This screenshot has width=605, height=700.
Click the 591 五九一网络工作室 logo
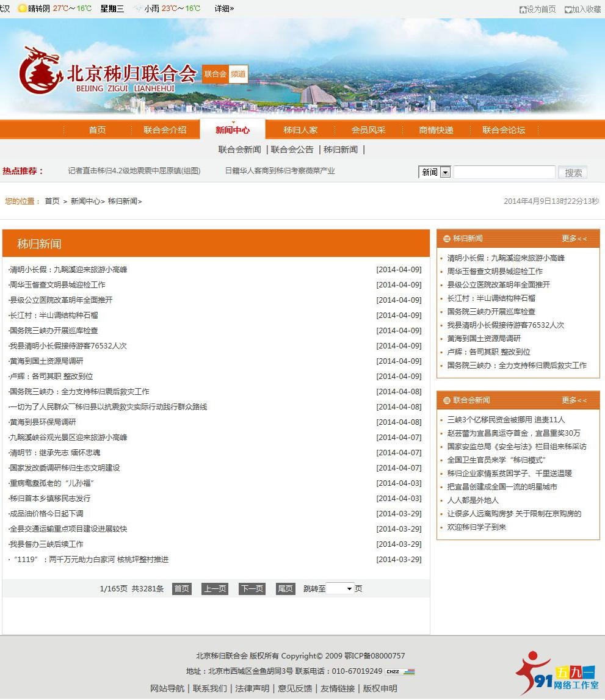click(x=557, y=670)
